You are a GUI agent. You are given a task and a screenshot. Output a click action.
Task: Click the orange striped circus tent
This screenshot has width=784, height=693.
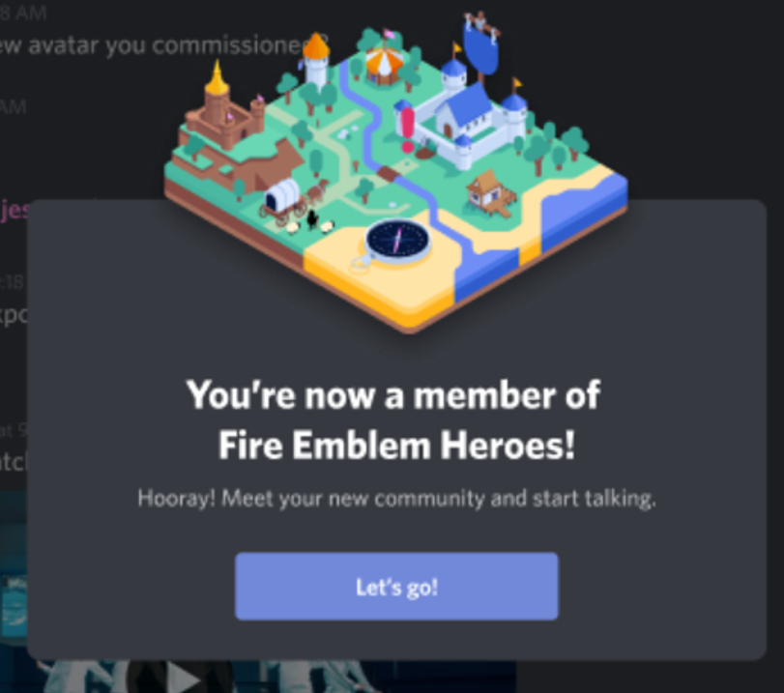384,63
